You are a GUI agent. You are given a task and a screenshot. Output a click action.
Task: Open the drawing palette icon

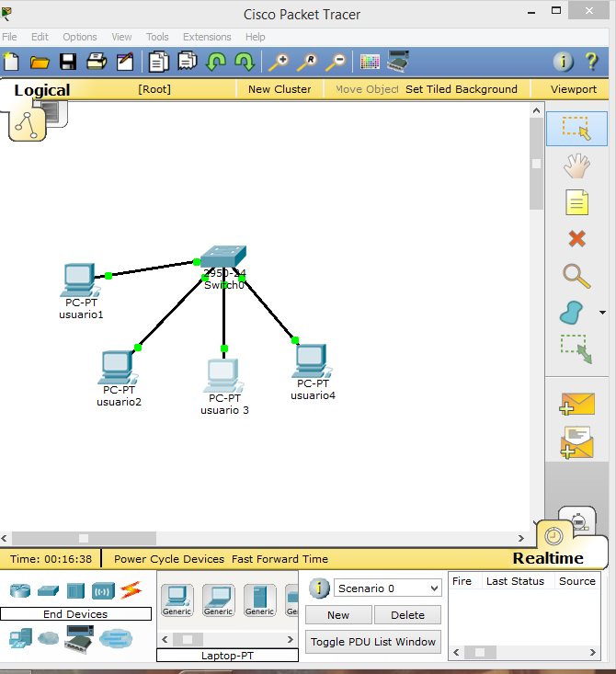(370, 62)
